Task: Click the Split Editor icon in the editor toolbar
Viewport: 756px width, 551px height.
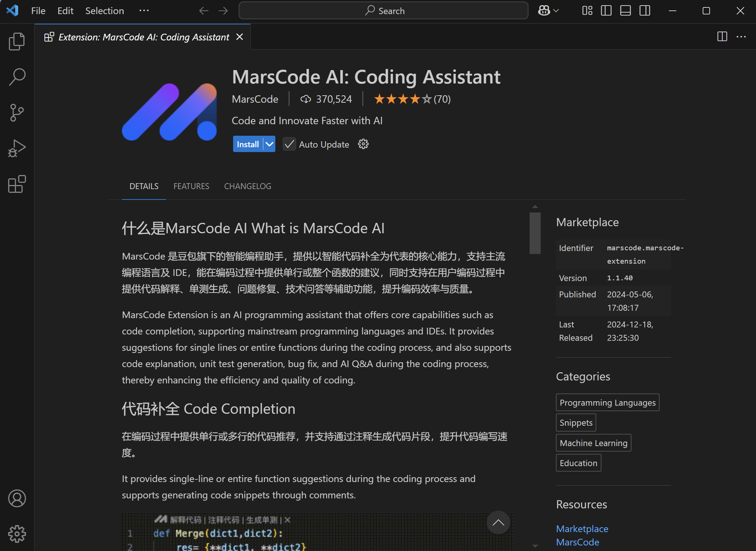Action: (722, 37)
